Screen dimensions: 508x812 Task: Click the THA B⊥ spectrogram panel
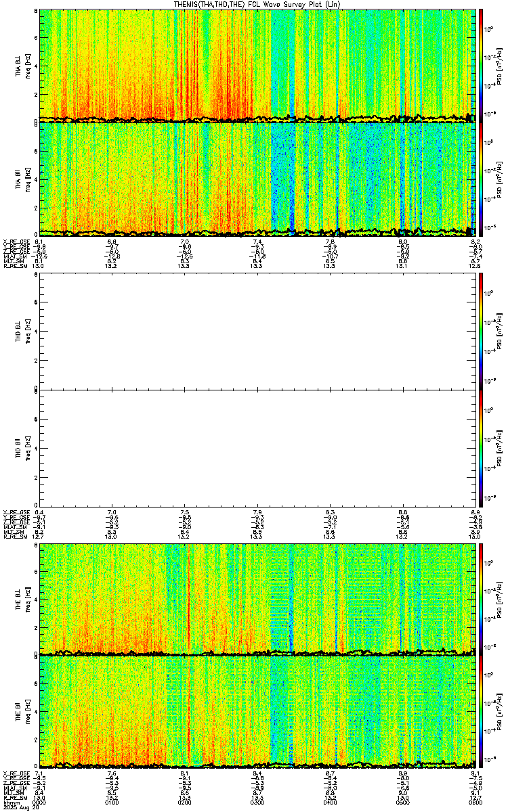point(257,65)
